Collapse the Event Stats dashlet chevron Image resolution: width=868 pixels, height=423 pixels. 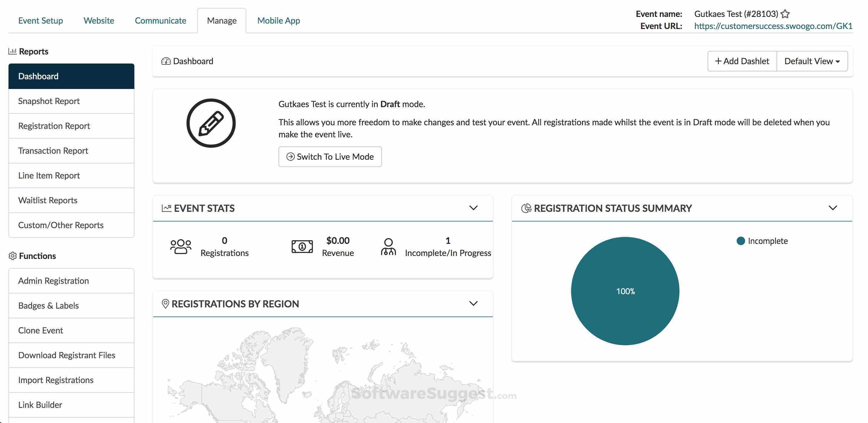tap(473, 208)
